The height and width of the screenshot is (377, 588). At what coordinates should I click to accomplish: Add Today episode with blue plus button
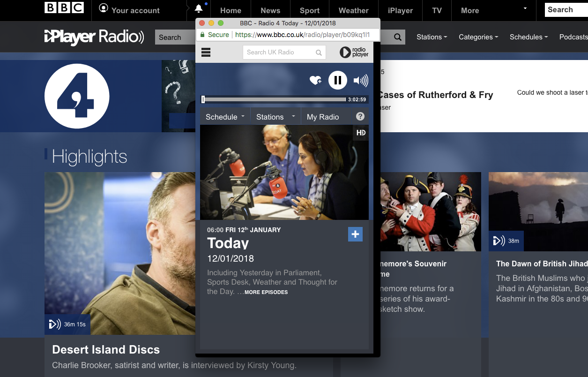click(355, 234)
